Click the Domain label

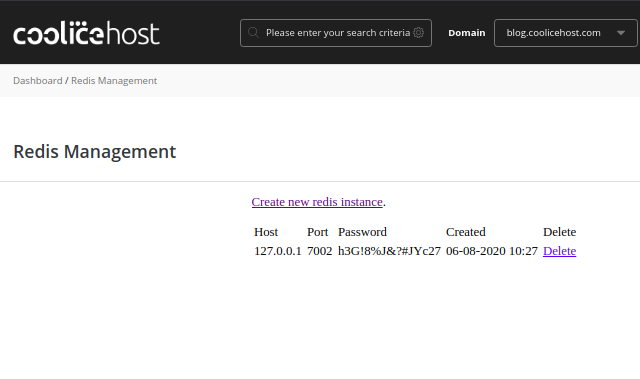[467, 33]
